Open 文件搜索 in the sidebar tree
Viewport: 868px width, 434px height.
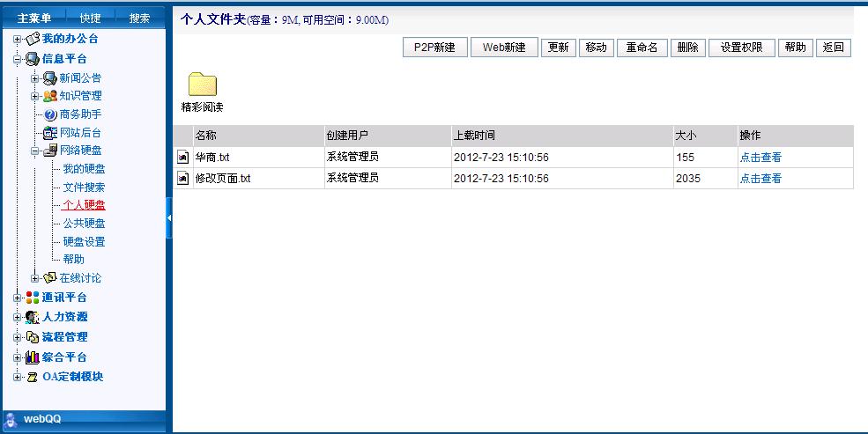(84, 188)
